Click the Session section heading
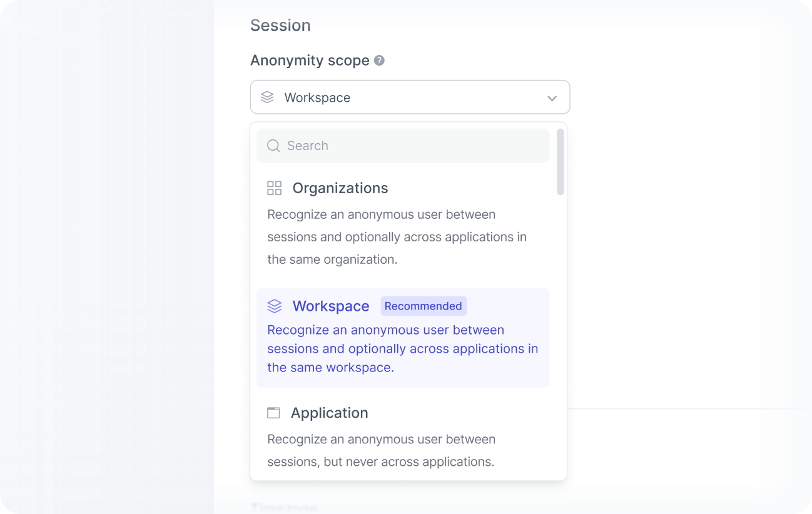812x514 pixels. pos(280,25)
